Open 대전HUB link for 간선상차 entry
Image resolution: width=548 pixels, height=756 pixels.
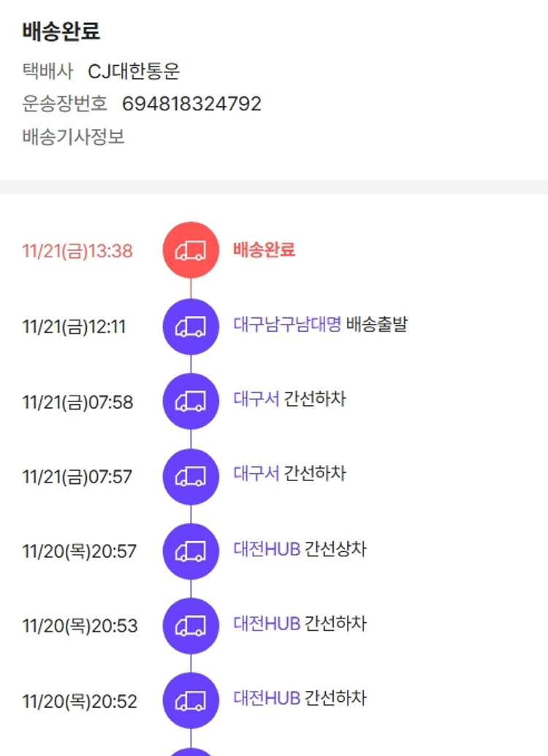pos(267,549)
